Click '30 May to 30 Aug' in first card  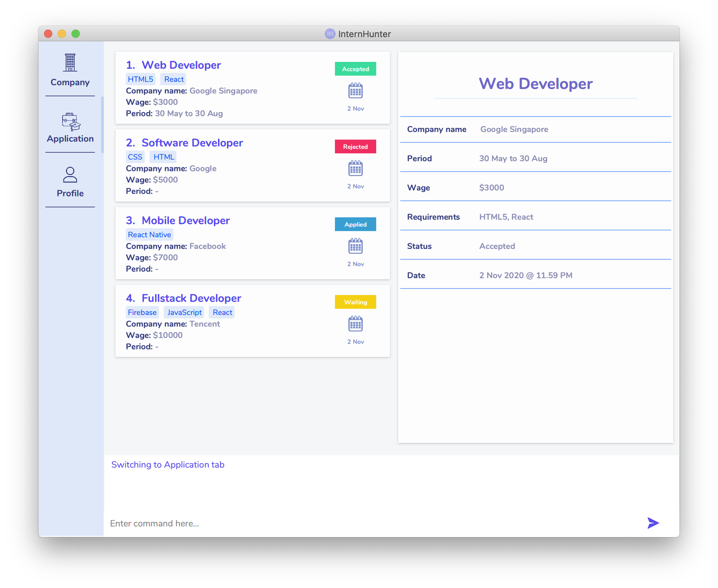point(189,113)
